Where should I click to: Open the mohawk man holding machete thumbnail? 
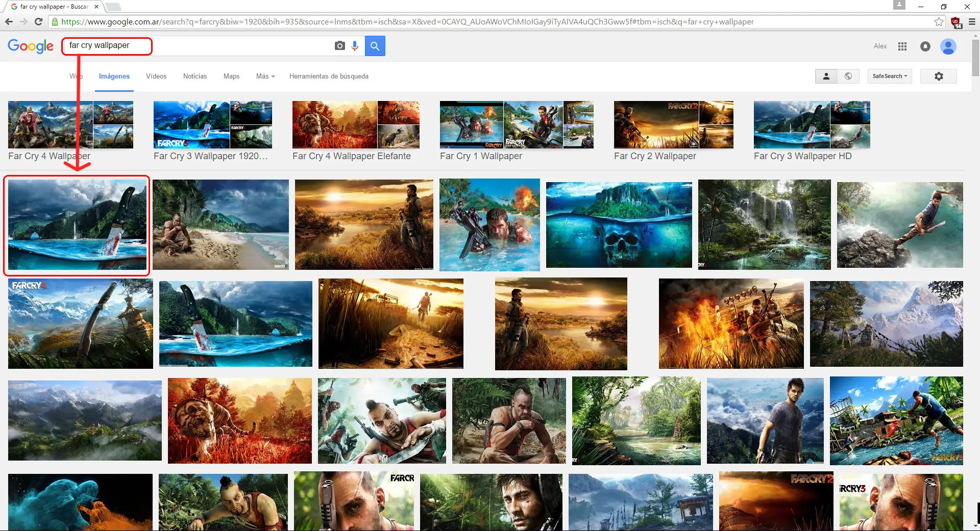[x=382, y=421]
